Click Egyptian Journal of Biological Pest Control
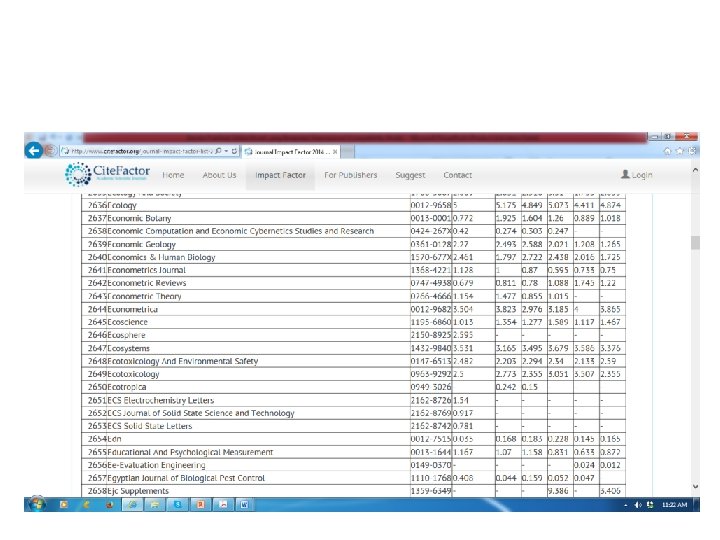Image resolution: width=720 pixels, height=540 pixels. [186, 478]
